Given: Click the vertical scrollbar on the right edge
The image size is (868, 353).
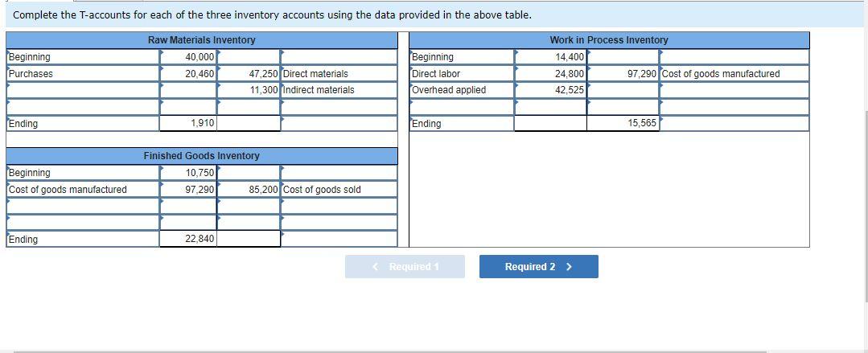Looking at the screenshot, I should click(866, 206).
